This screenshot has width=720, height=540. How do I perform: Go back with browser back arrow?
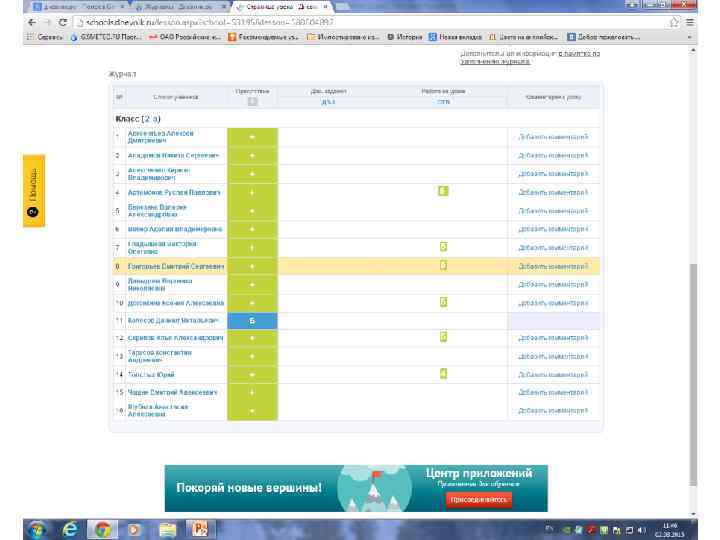pyautogui.click(x=32, y=22)
